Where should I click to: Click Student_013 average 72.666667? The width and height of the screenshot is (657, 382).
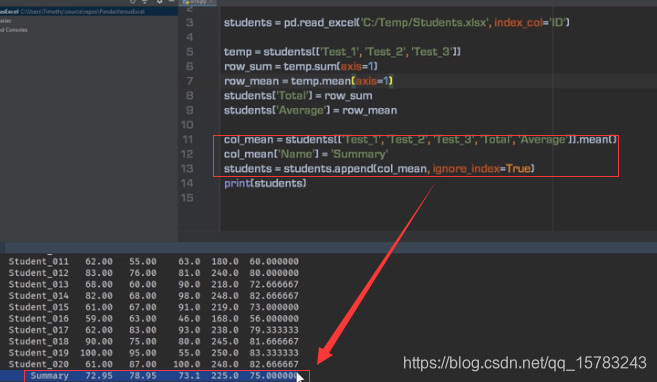pos(274,284)
